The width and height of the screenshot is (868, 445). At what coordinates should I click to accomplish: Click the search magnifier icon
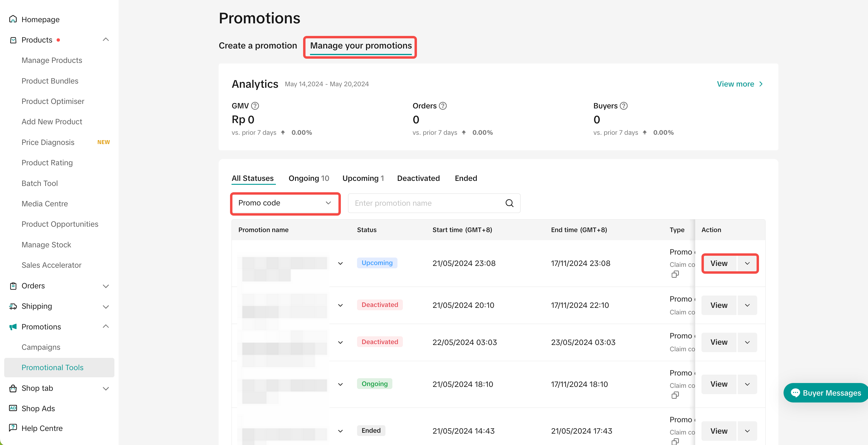(x=509, y=203)
